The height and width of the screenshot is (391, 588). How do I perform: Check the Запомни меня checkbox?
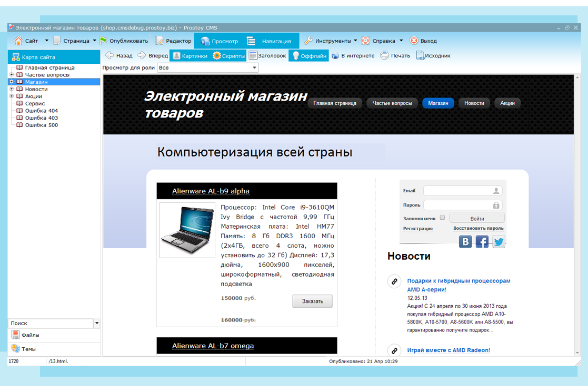pyautogui.click(x=443, y=218)
